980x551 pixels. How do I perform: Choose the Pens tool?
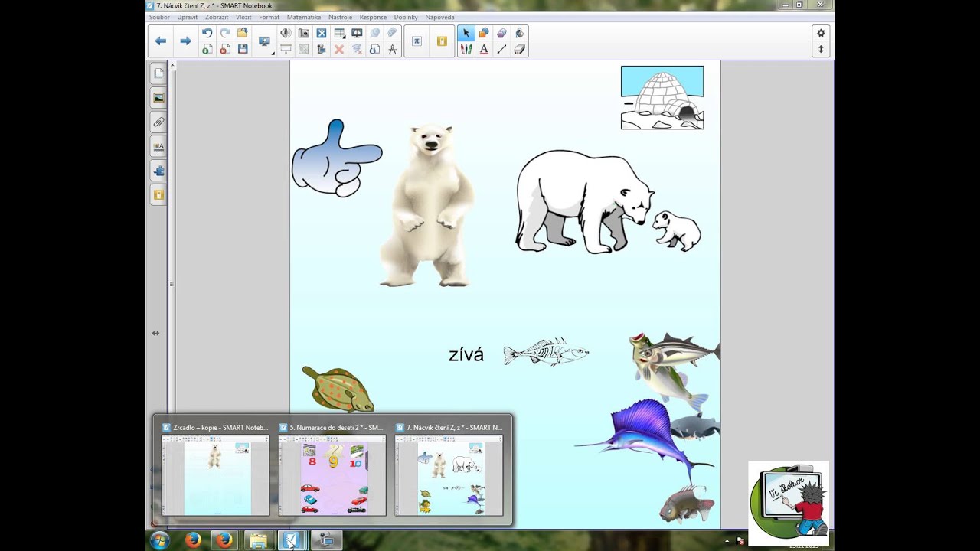pos(466,49)
